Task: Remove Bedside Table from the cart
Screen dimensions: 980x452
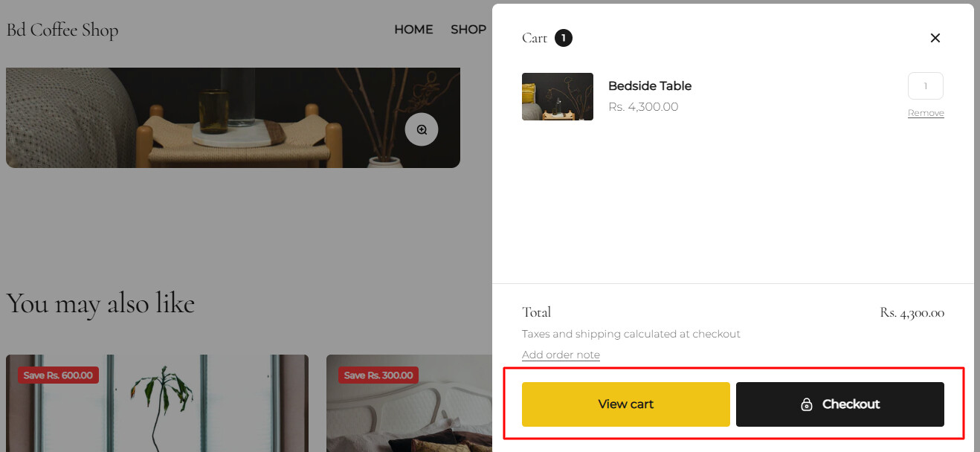Action: click(926, 113)
